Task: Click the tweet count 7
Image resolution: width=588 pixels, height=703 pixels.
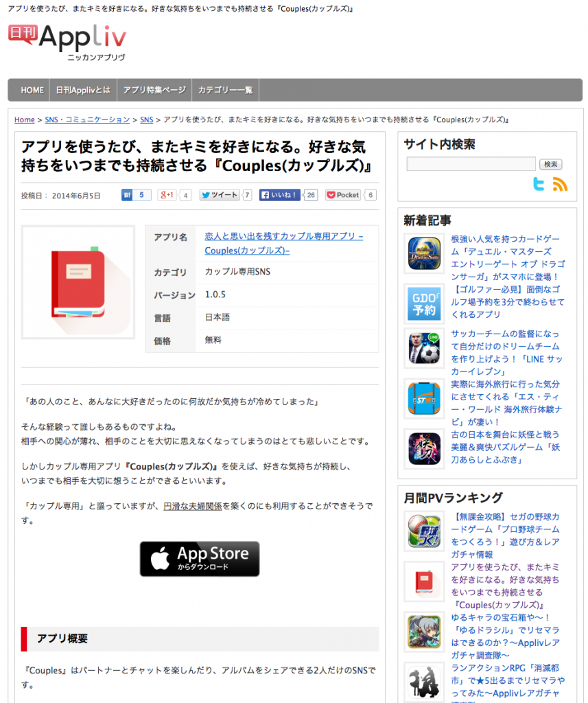Action: [x=247, y=195]
